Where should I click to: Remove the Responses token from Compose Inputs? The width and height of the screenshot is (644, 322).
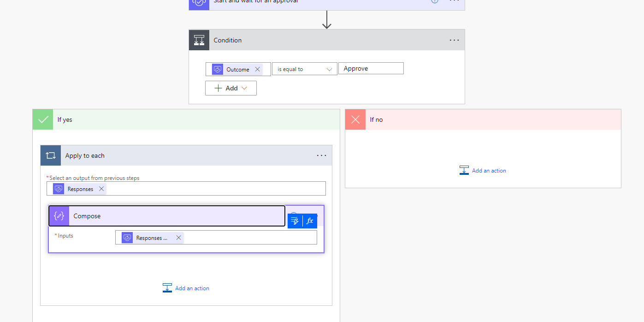tap(178, 238)
